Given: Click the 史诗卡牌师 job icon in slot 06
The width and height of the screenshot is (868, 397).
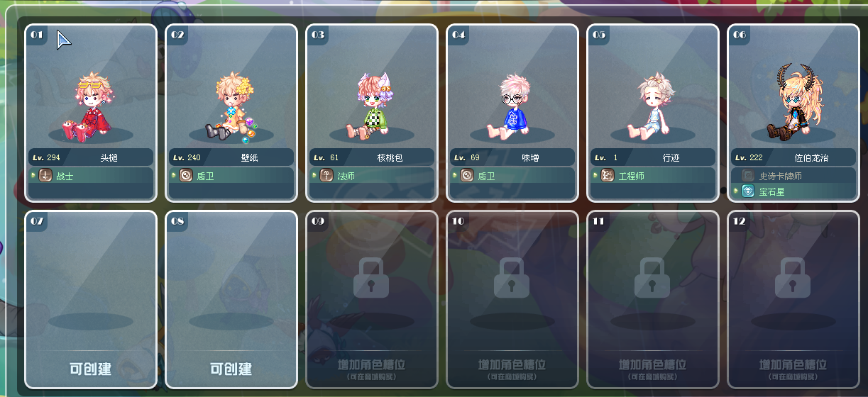Looking at the screenshot, I should coord(748,175).
